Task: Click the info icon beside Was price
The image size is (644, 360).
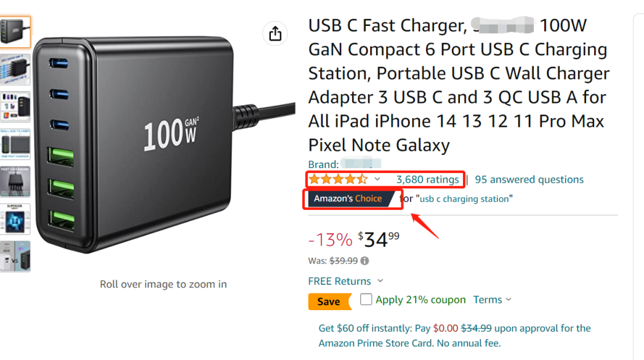Action: (365, 261)
